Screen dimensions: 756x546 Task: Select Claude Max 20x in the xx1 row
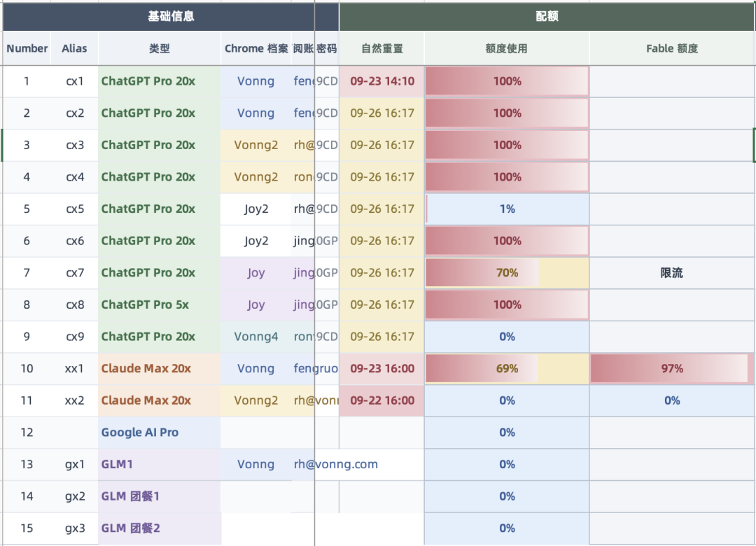click(x=160, y=368)
